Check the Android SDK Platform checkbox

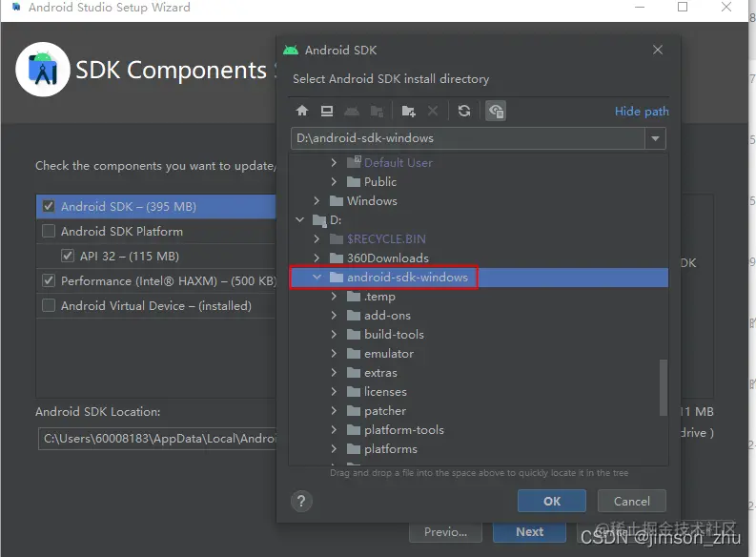(x=49, y=232)
